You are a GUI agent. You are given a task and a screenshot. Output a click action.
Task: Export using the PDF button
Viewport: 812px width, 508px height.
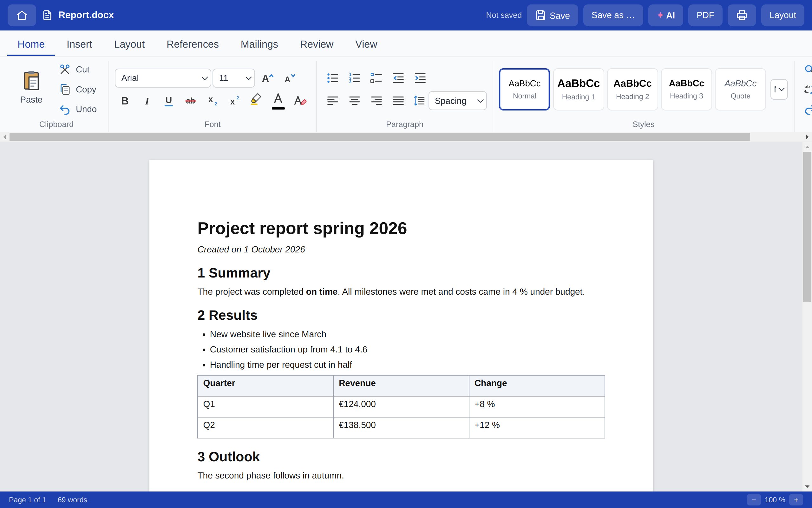[705, 15]
